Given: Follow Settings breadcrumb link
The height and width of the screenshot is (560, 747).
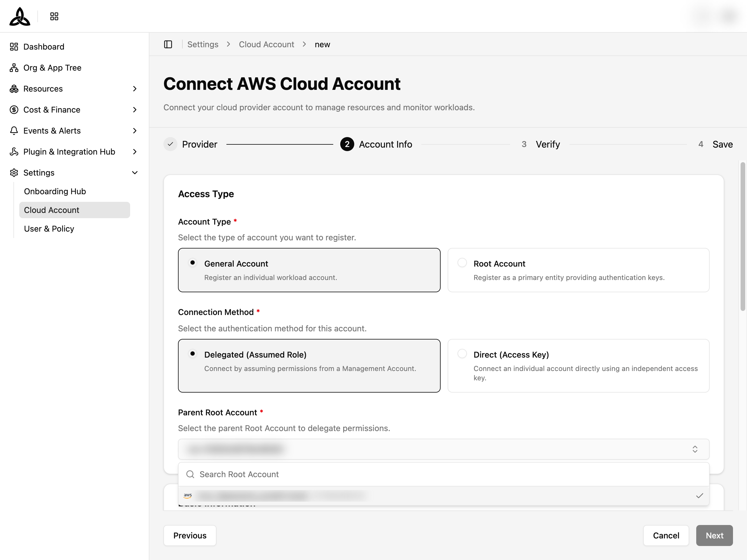Looking at the screenshot, I should pyautogui.click(x=203, y=44).
